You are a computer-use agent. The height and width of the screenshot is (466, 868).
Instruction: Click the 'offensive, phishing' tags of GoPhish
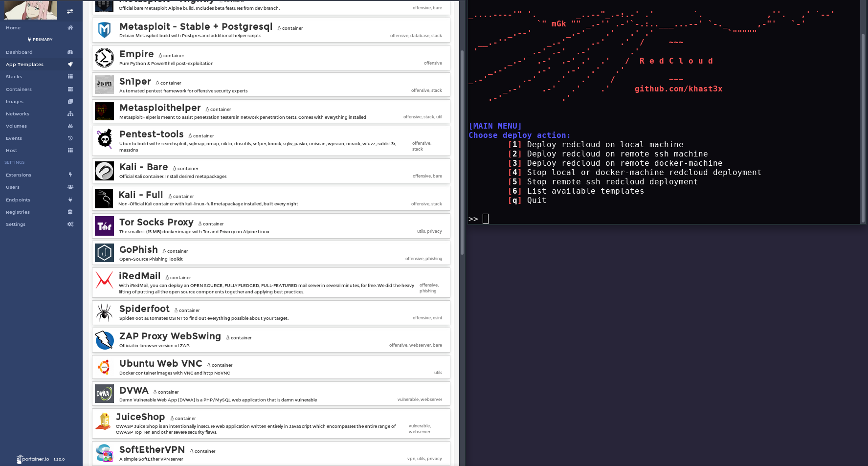coord(423,259)
